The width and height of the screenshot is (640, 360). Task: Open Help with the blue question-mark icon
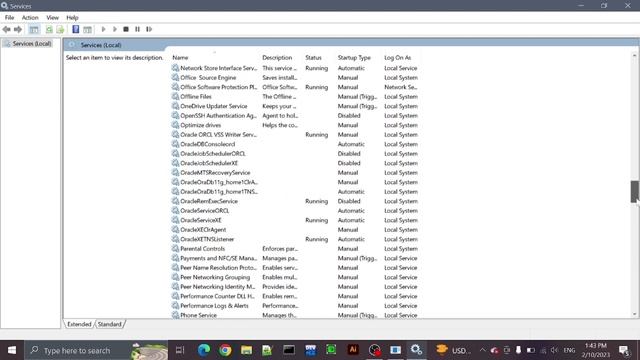coord(76,29)
